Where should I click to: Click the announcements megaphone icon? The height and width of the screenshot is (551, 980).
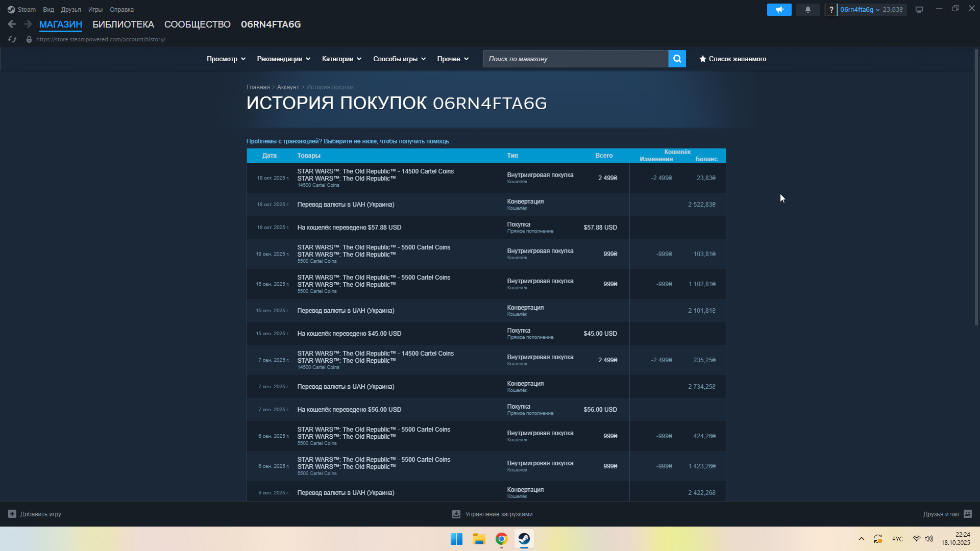coord(779,10)
